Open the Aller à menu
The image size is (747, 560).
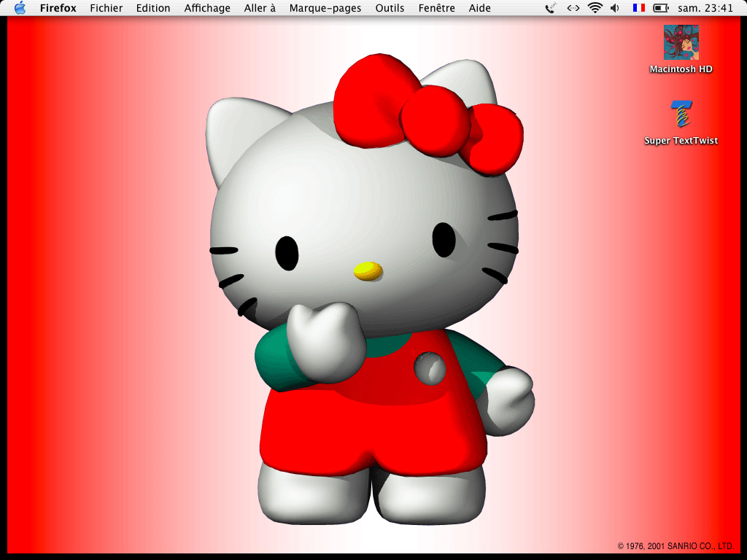pos(260,8)
